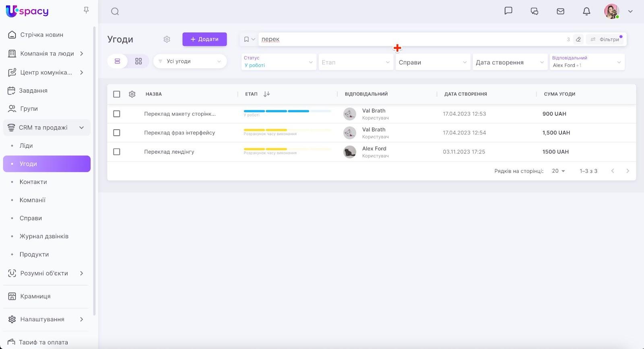Clear the search with the eraser icon
The width and height of the screenshot is (644, 349).
(x=578, y=39)
